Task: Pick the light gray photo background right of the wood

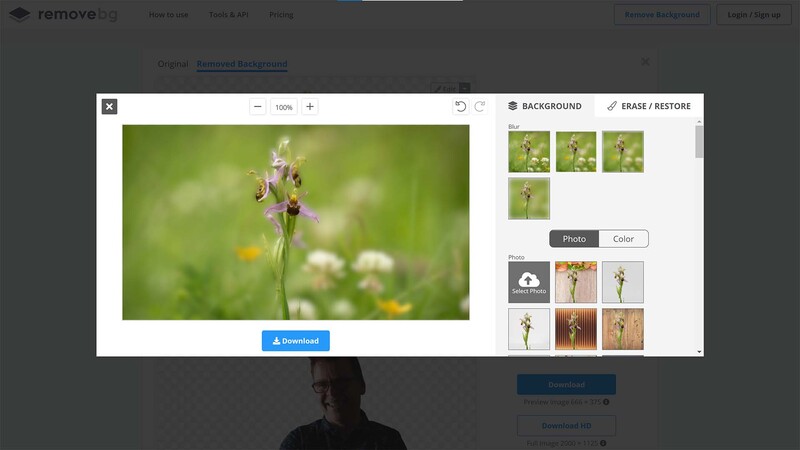Action: coord(623,282)
